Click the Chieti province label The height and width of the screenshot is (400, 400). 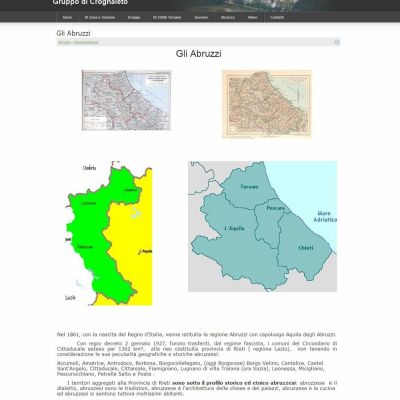coord(306,248)
